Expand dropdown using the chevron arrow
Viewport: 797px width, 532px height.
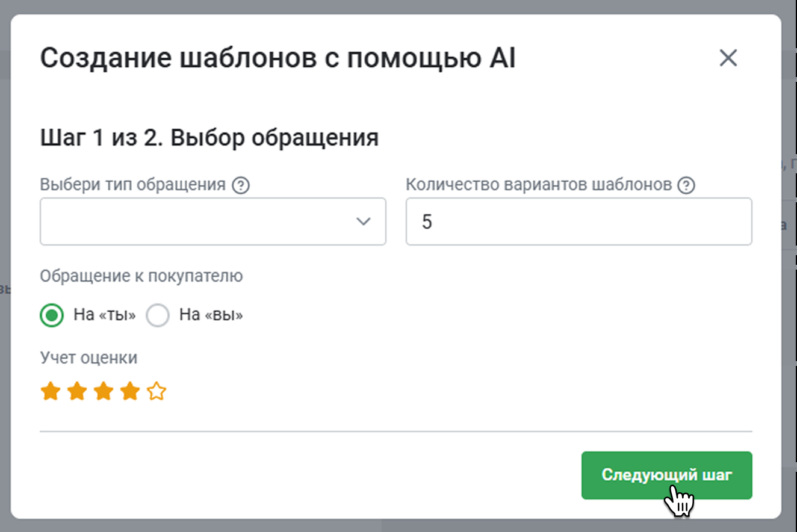tap(363, 221)
